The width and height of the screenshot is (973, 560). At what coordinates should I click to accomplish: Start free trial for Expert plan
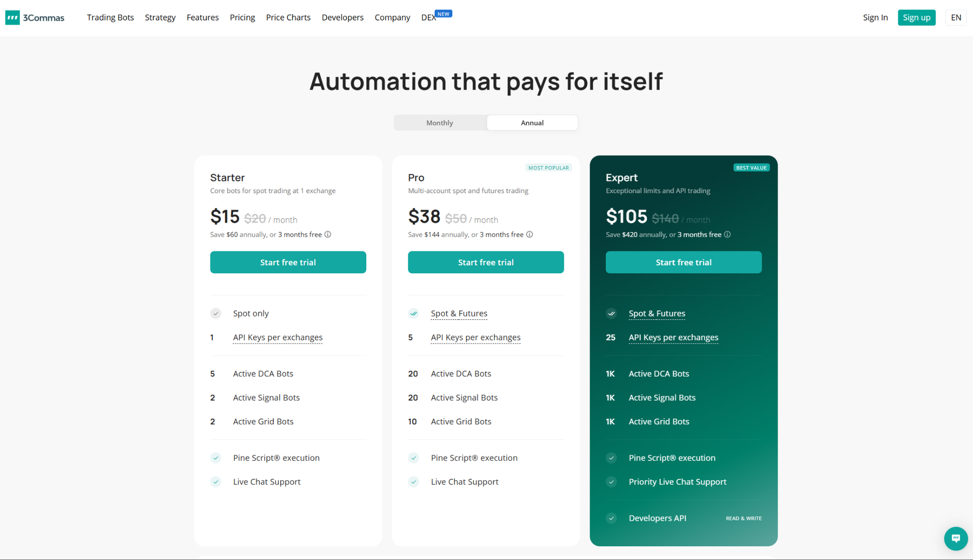pyautogui.click(x=684, y=262)
